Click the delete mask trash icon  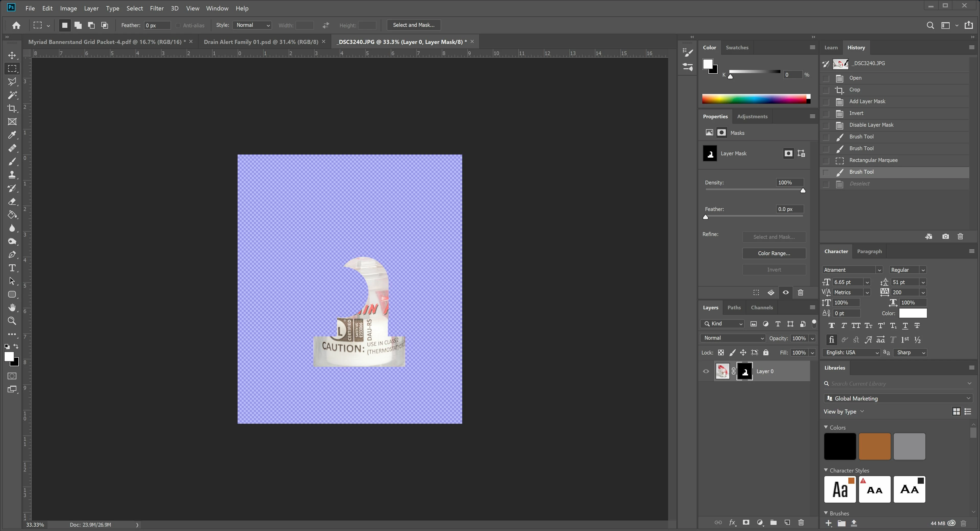coord(800,293)
